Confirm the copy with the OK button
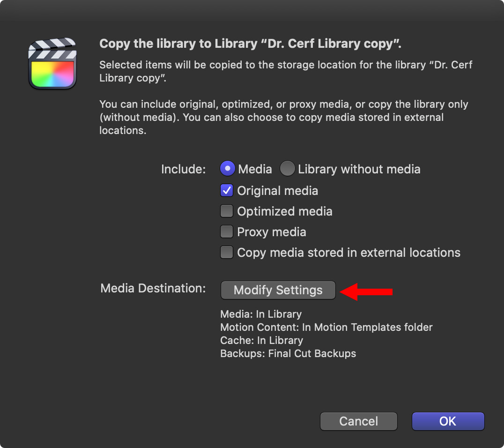Image resolution: width=504 pixels, height=448 pixels. [448, 421]
